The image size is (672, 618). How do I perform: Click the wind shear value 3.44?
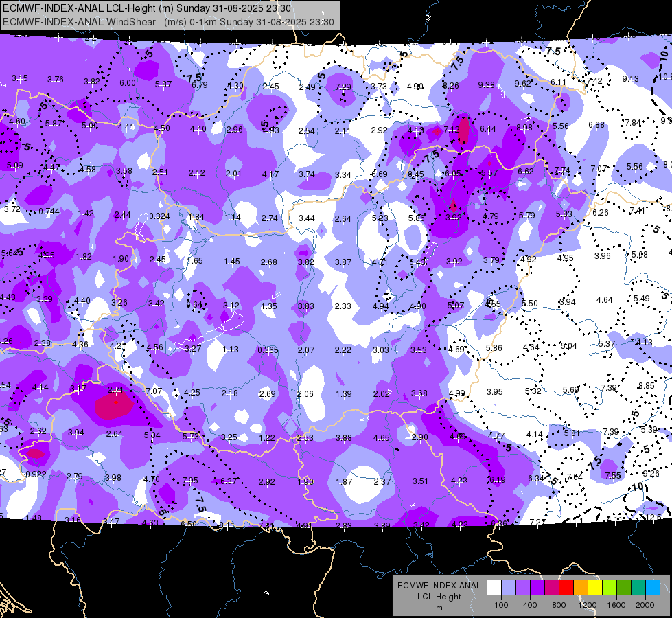306,218
